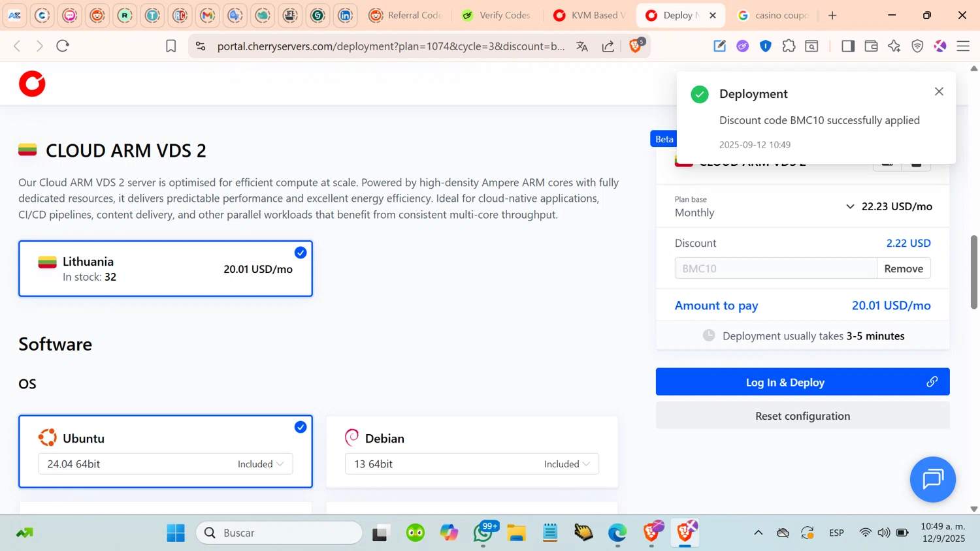Expand the Debian 13 64bit version dropdown
The height and width of the screenshot is (551, 980).
(x=472, y=464)
